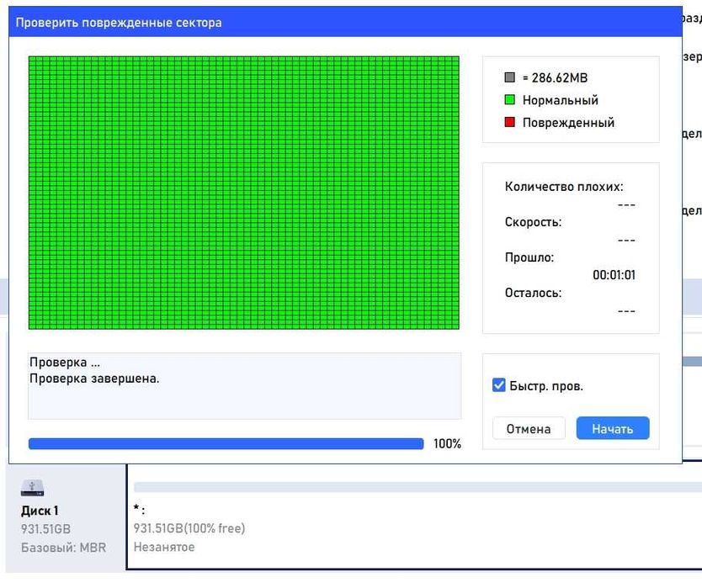Select the unallocated "931.51GB(100% free)" partition text
This screenshot has width=702, height=588.
point(189,528)
